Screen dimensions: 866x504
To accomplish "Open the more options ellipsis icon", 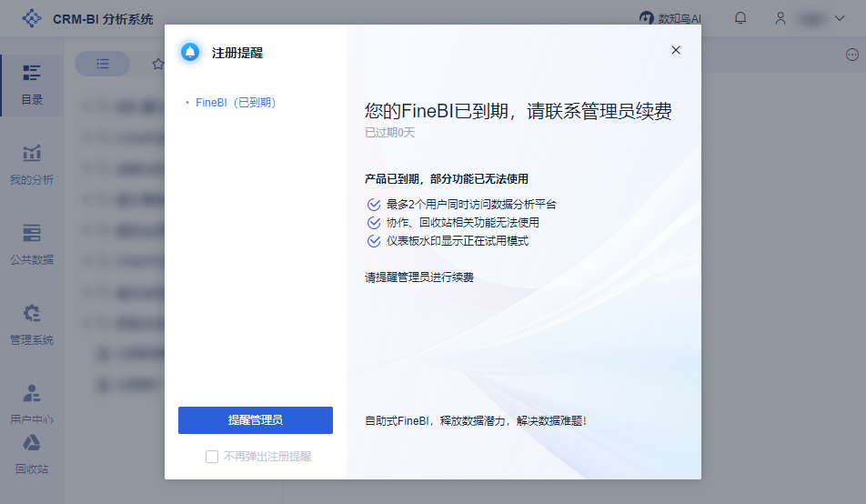I will pyautogui.click(x=852, y=55).
